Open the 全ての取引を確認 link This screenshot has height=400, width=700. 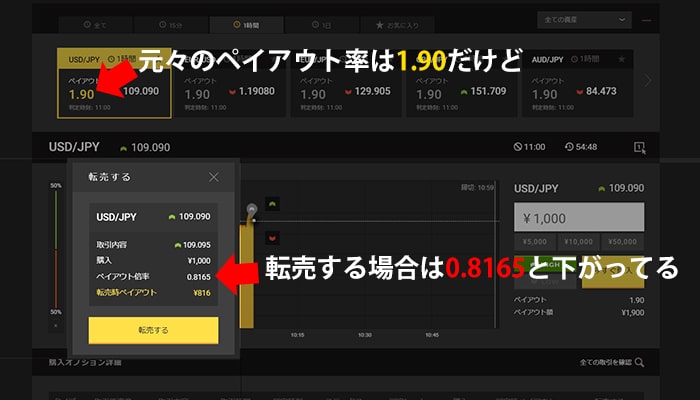pos(606,362)
